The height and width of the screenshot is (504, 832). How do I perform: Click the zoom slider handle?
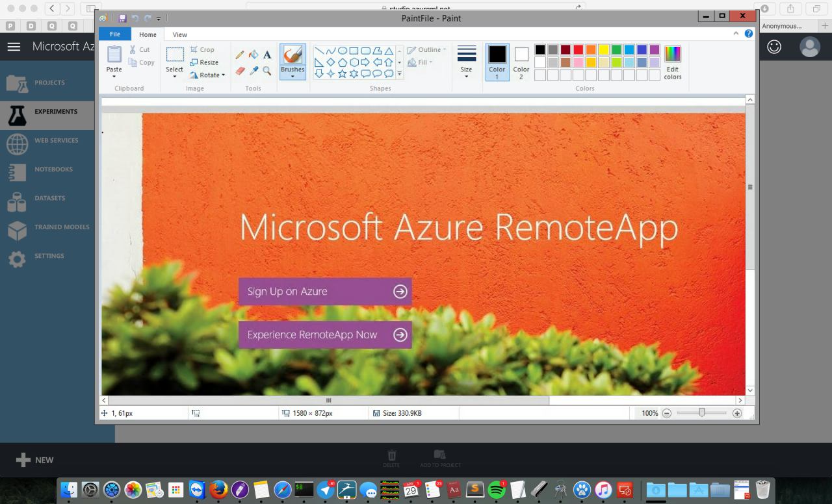click(x=702, y=412)
